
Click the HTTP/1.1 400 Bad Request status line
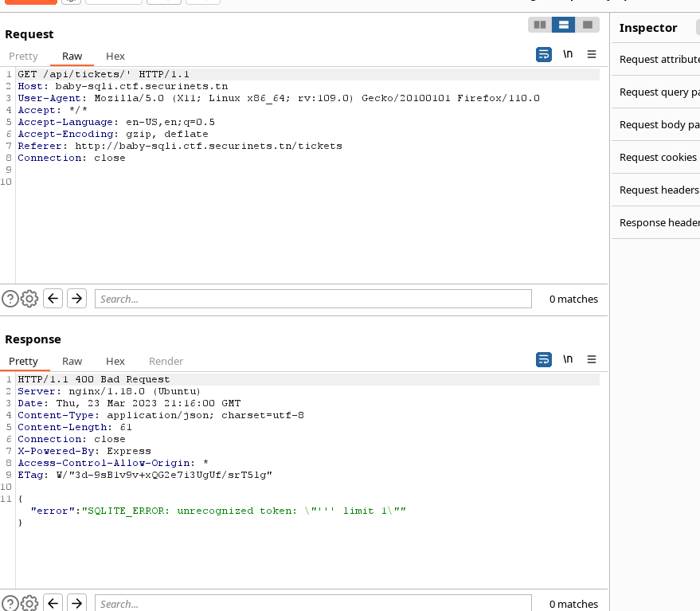click(94, 379)
